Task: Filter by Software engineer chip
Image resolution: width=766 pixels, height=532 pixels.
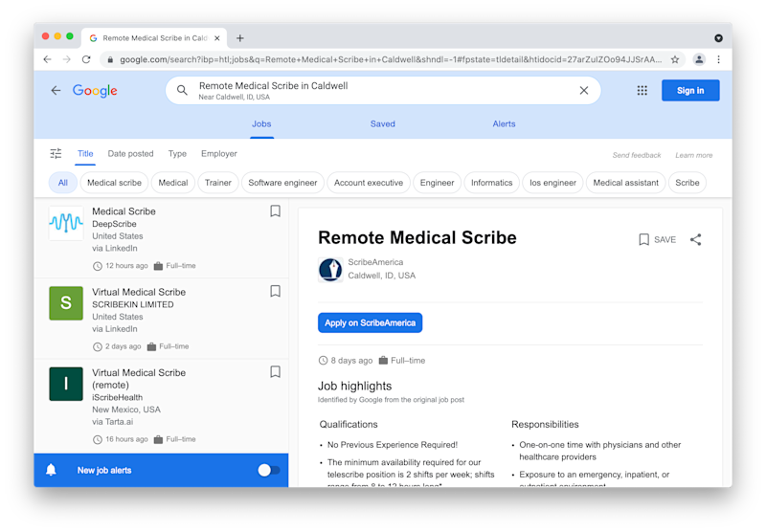Action: pyautogui.click(x=282, y=183)
